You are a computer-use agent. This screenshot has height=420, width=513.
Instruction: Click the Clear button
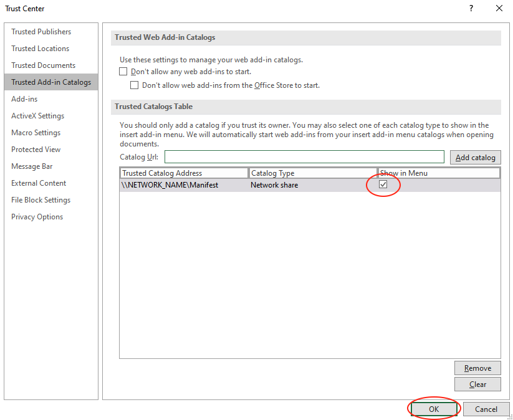[x=477, y=384]
